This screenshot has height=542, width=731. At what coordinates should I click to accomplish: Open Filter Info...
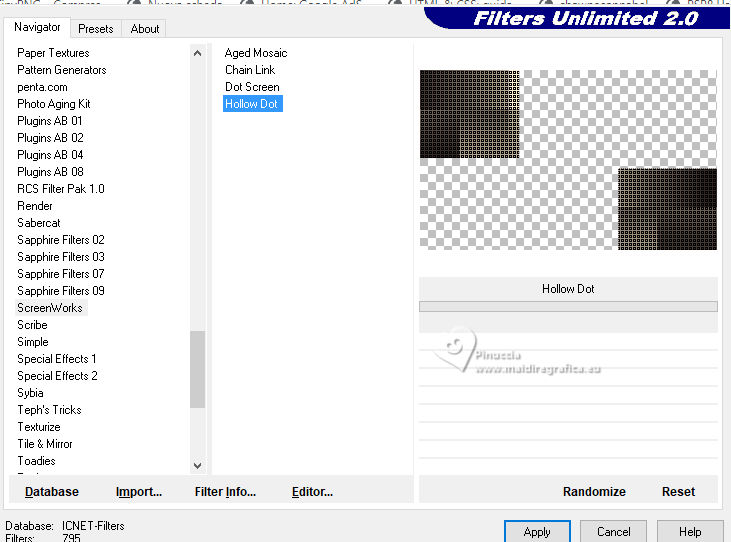pyautogui.click(x=225, y=492)
